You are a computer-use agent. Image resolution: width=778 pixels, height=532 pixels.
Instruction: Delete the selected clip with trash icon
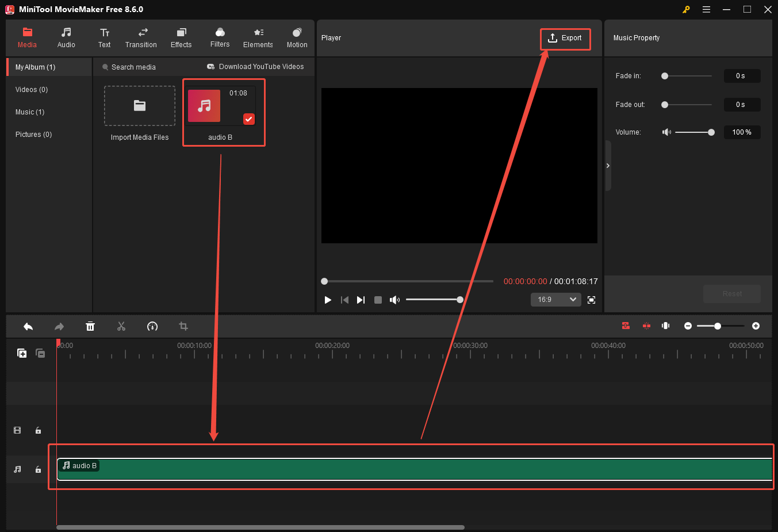90,327
